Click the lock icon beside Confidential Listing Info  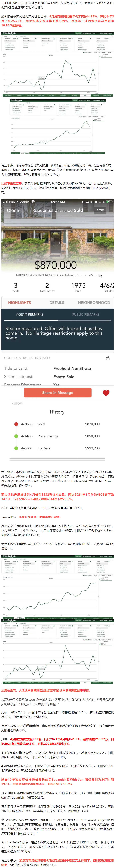coord(108,358)
